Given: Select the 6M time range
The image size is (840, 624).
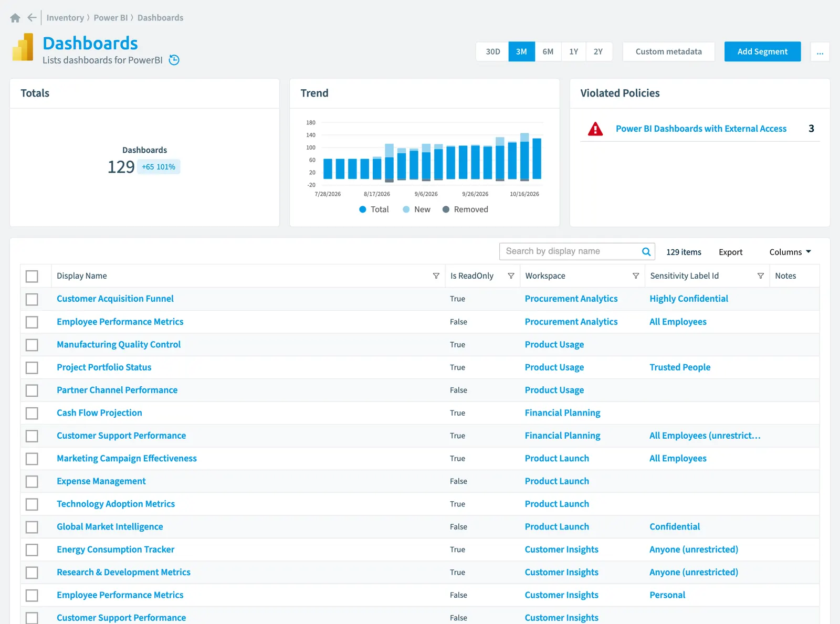Looking at the screenshot, I should [548, 52].
